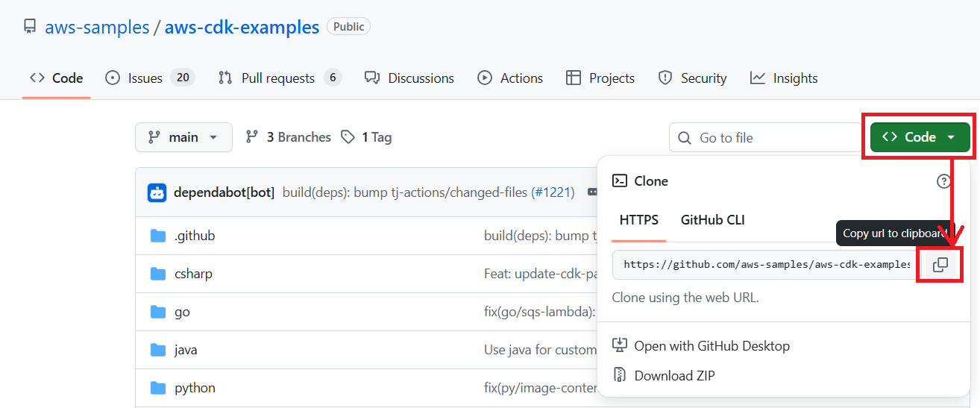Open the main branch dropdown
This screenshot has height=408, width=980.
tap(183, 137)
